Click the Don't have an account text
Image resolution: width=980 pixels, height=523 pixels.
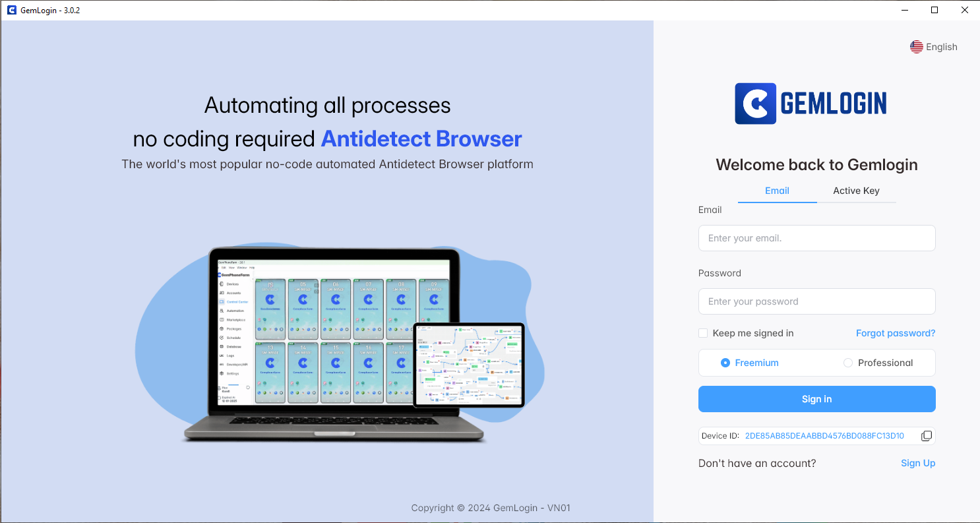click(x=757, y=463)
